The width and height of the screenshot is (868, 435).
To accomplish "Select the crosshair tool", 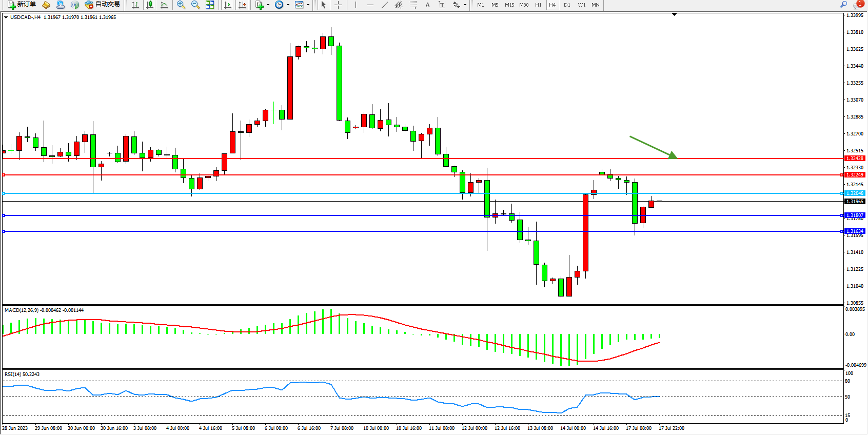I will 339,5.
